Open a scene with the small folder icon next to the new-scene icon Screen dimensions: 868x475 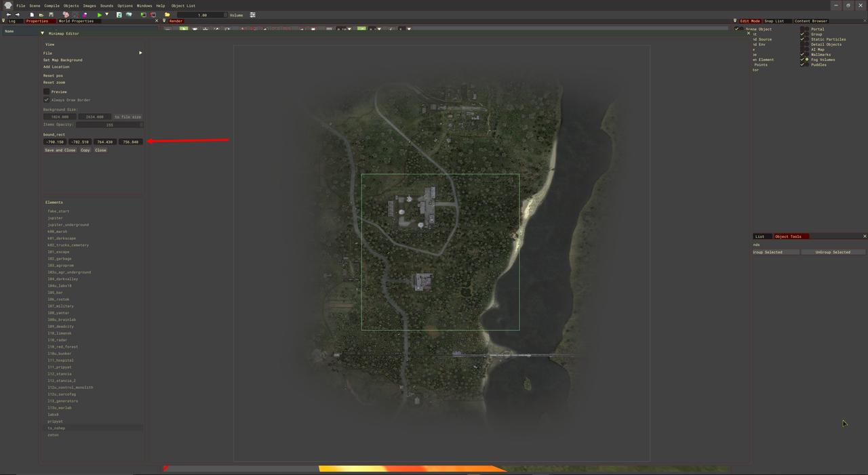click(41, 14)
